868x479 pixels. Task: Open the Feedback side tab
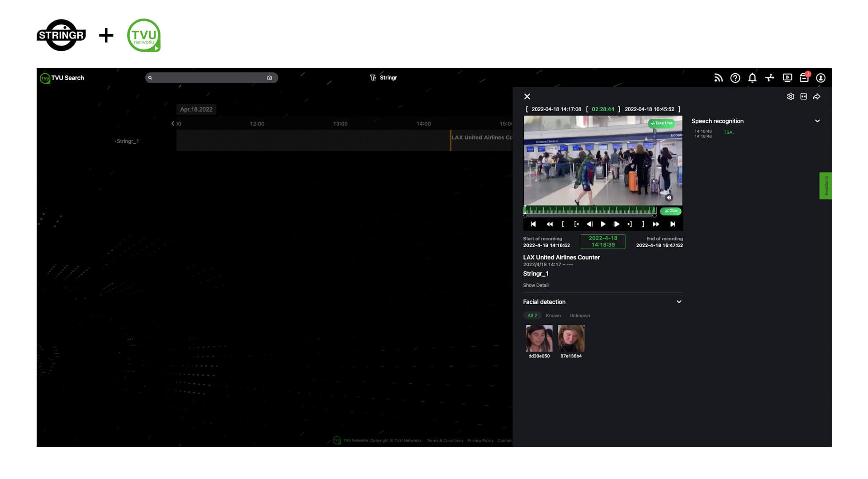click(x=825, y=186)
